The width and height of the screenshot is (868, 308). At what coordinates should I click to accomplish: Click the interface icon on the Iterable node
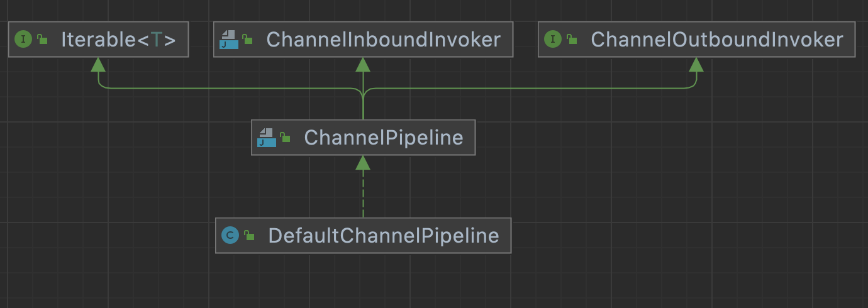pos(23,40)
